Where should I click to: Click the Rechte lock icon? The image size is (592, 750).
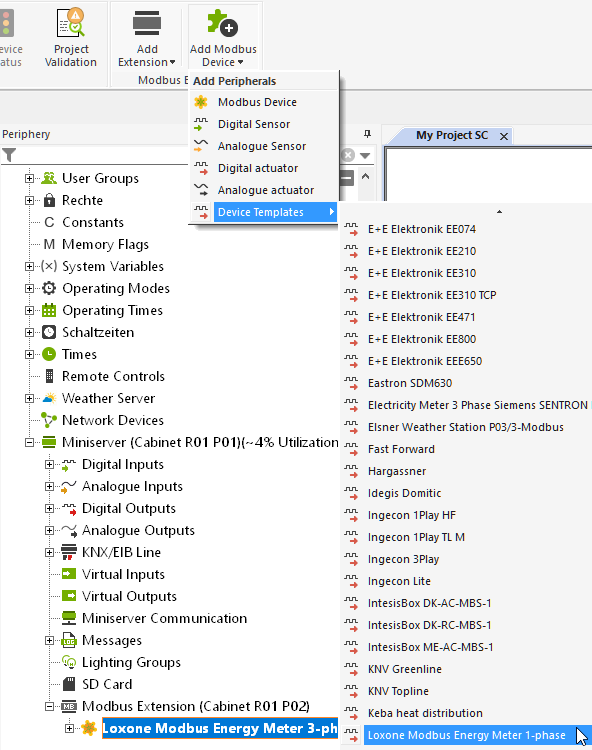(x=49, y=200)
